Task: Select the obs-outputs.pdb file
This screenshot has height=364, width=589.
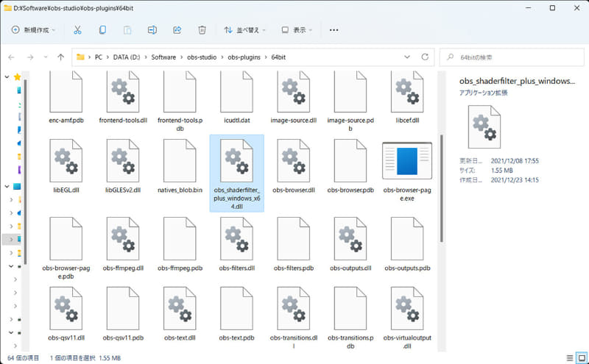Action: 407,244
